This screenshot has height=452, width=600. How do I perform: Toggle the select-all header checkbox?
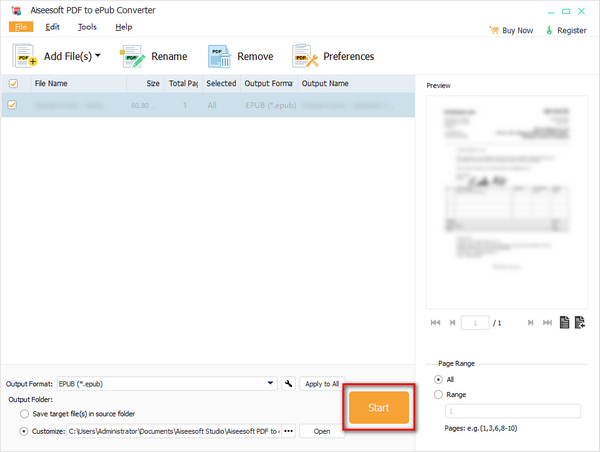click(x=13, y=83)
